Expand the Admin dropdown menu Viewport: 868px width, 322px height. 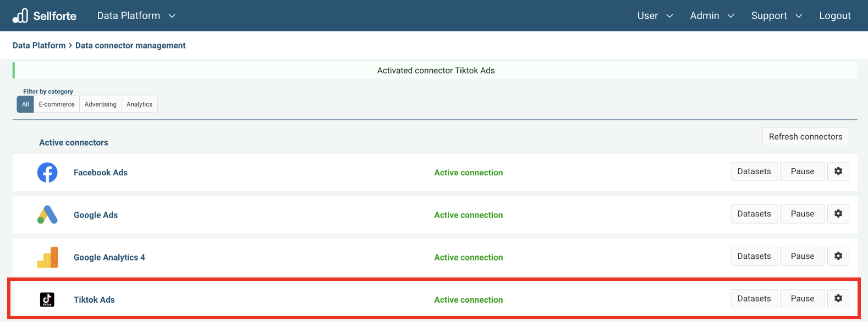pos(712,16)
